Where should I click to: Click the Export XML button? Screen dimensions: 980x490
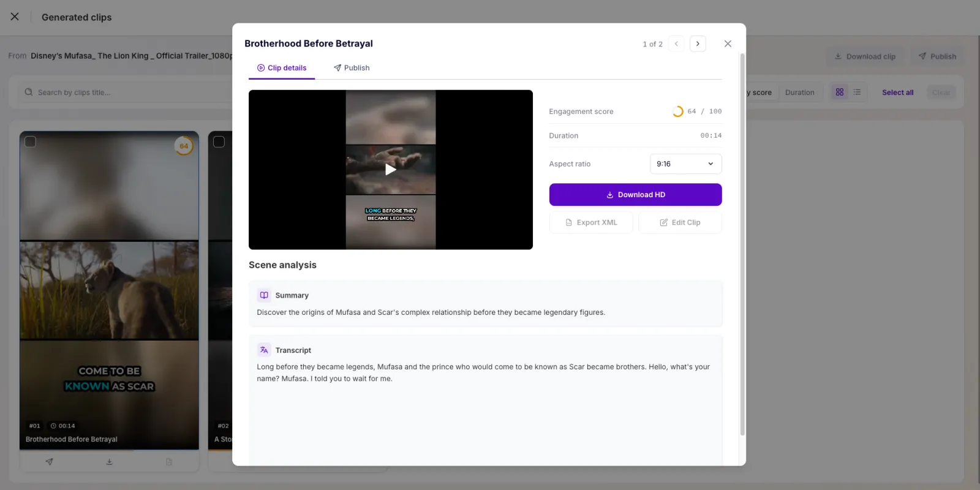point(591,222)
